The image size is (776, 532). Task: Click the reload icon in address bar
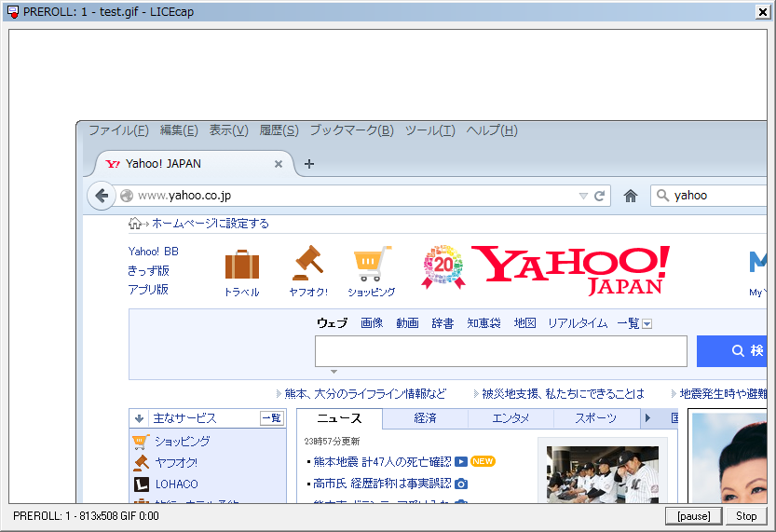599,196
